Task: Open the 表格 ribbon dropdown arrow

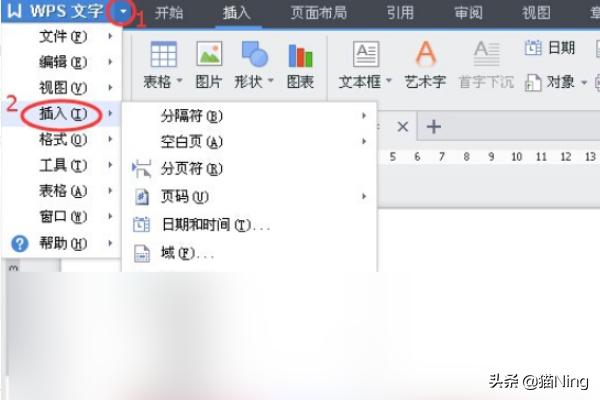Action: point(179,81)
